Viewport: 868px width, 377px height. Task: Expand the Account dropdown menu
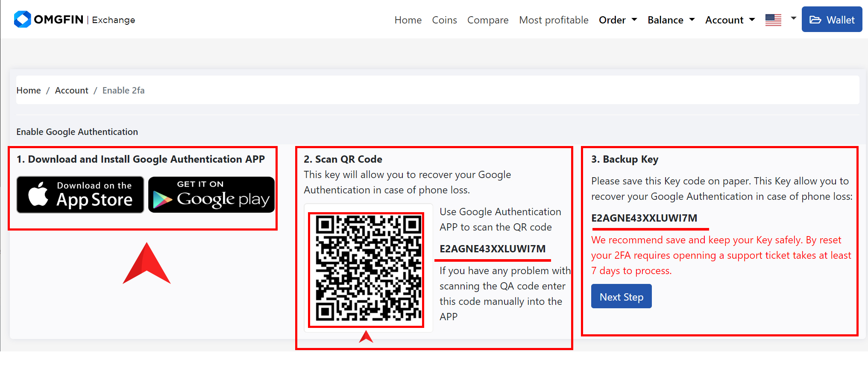[730, 20]
